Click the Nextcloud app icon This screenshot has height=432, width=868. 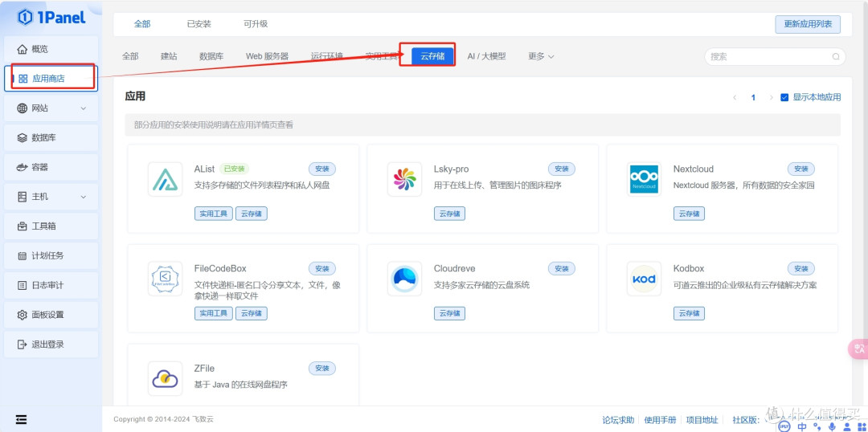click(645, 179)
